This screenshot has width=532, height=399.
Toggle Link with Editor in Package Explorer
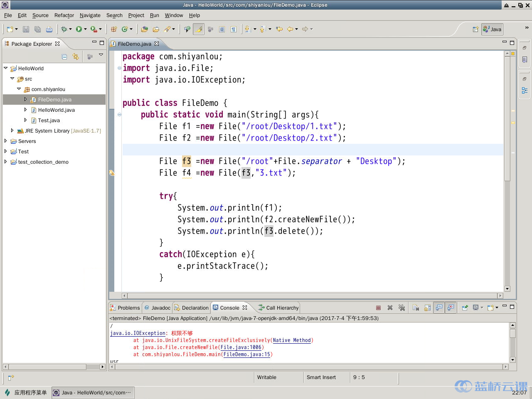76,57
